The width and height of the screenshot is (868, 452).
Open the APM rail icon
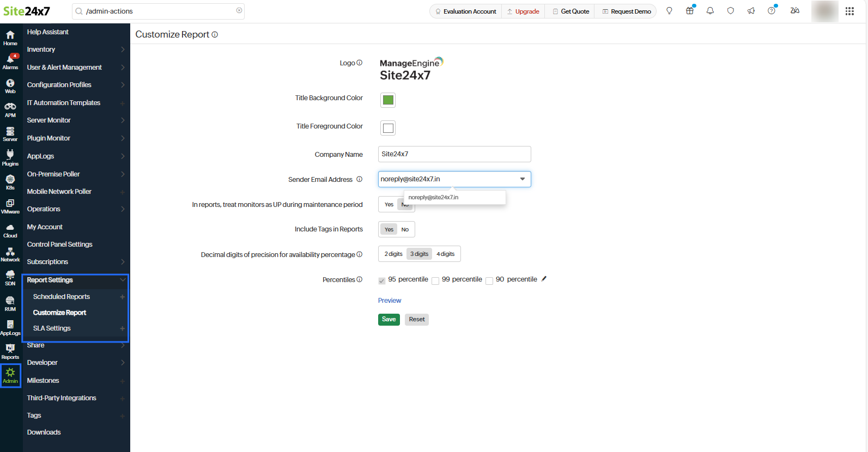pos(10,109)
